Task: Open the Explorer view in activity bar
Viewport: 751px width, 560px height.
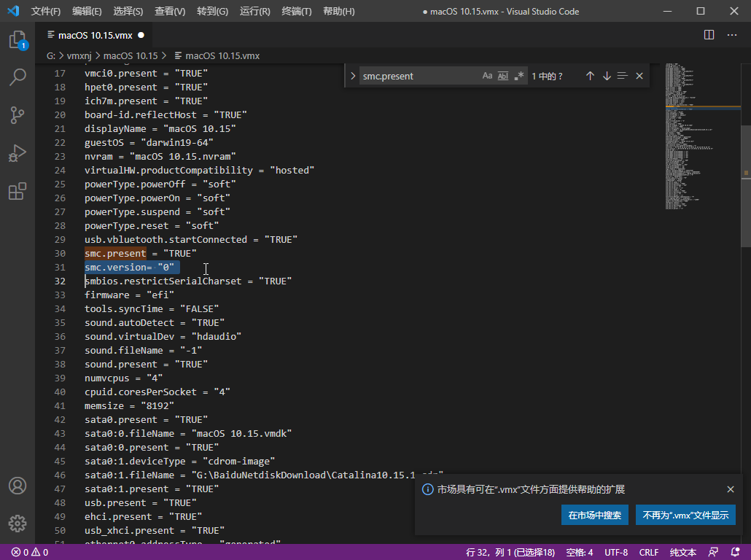Action: 17,40
